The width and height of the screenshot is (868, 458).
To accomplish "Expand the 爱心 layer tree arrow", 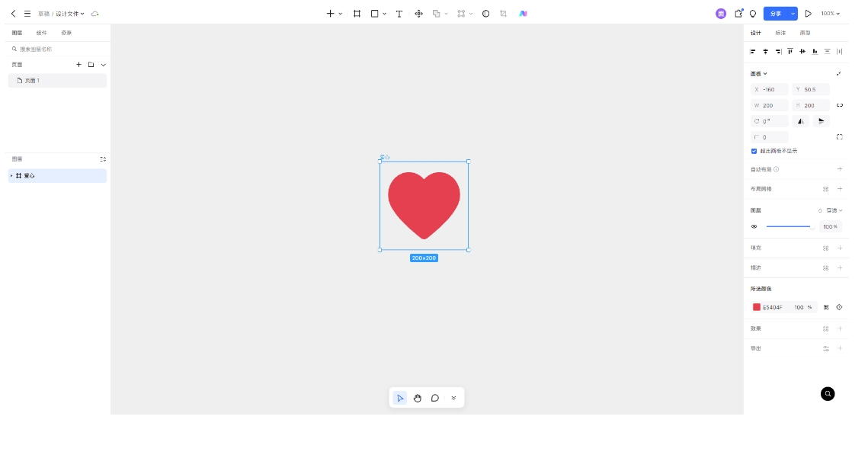I will point(11,175).
